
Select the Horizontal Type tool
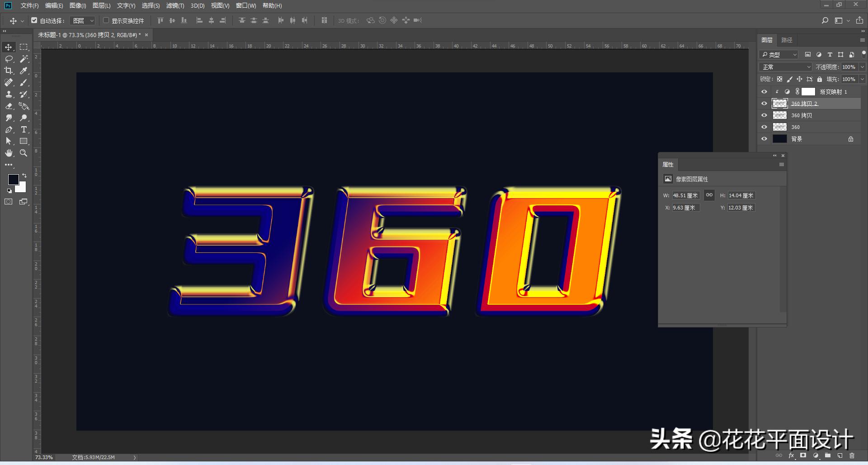coord(24,129)
